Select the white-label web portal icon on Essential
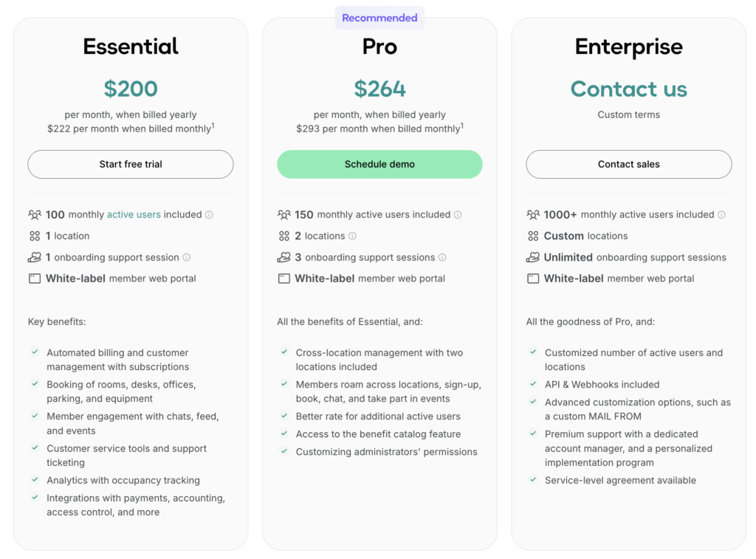Image resolution: width=756 pixels, height=559 pixels. [x=35, y=278]
